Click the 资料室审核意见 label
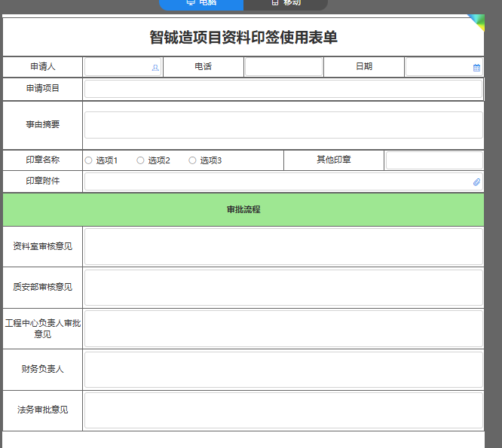Image resolution: width=502 pixels, height=448 pixels. pyautogui.click(x=42, y=246)
